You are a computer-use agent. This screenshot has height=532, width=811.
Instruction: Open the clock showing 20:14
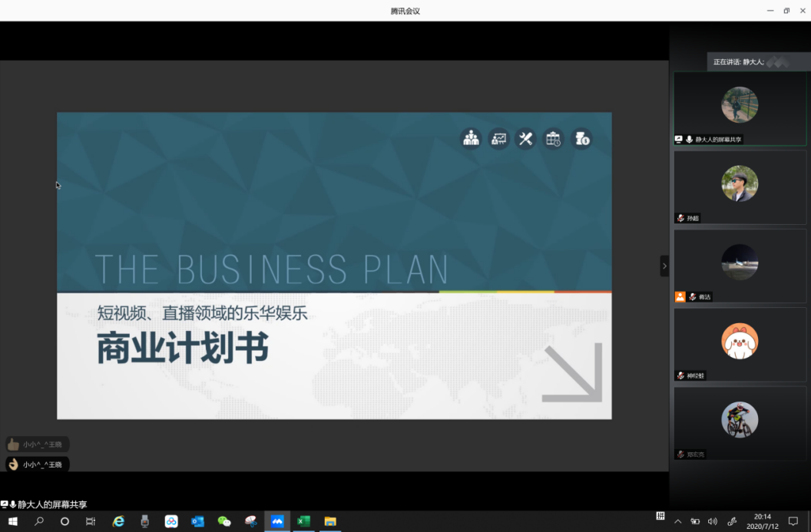click(x=763, y=521)
